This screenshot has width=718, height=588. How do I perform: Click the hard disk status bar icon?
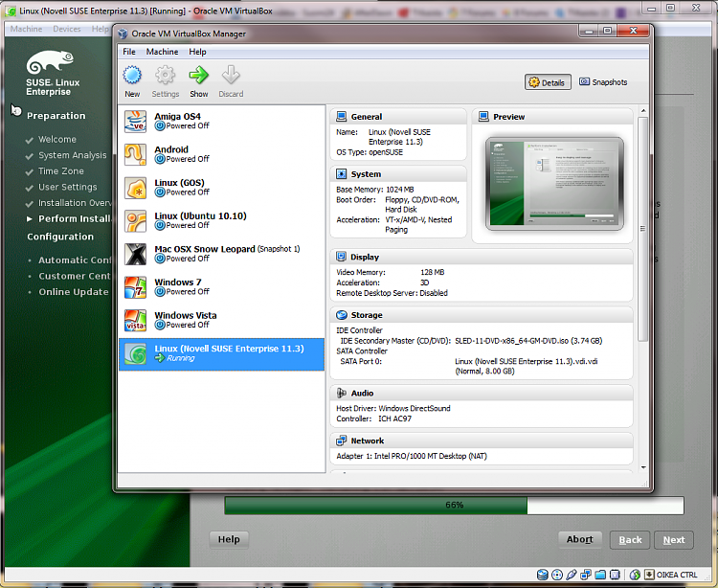[x=542, y=575]
